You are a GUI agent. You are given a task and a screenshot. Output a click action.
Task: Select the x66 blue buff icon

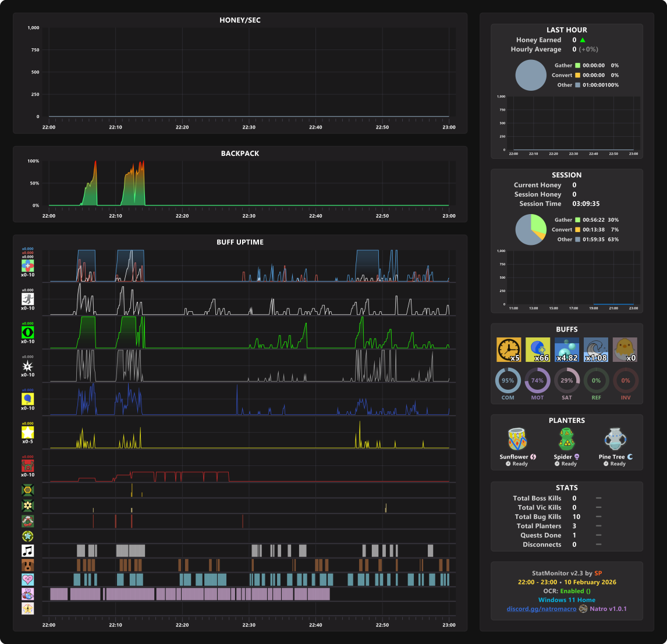538,350
